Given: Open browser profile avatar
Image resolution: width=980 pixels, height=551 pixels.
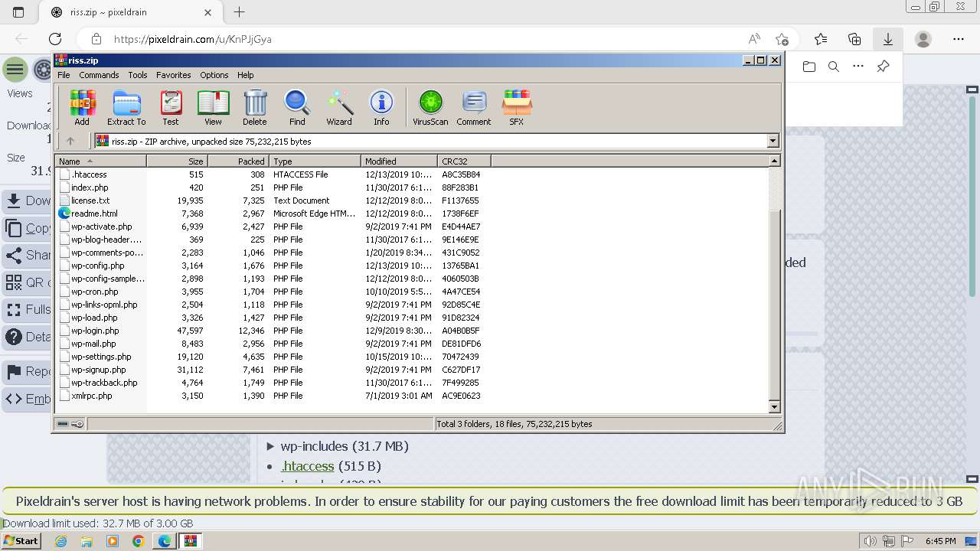Looking at the screenshot, I should (x=923, y=39).
